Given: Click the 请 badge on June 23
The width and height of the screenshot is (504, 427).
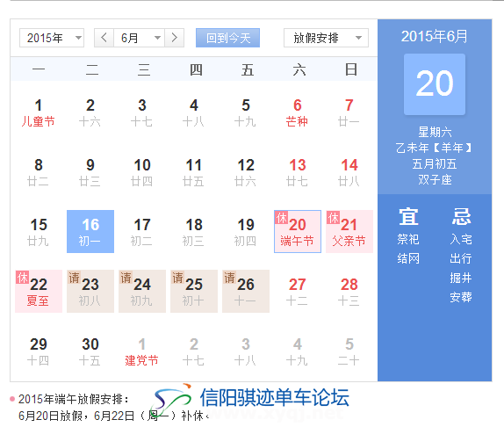Looking at the screenshot, I should tap(74, 277).
